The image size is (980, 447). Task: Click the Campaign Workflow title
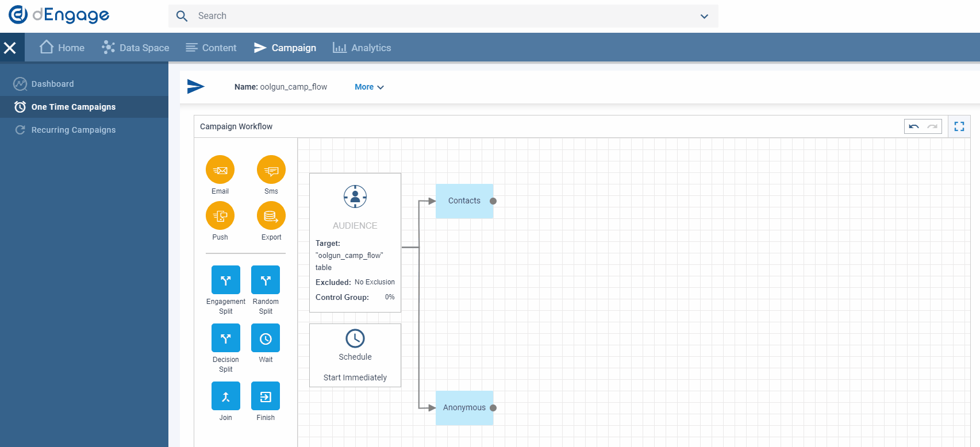[x=236, y=126]
